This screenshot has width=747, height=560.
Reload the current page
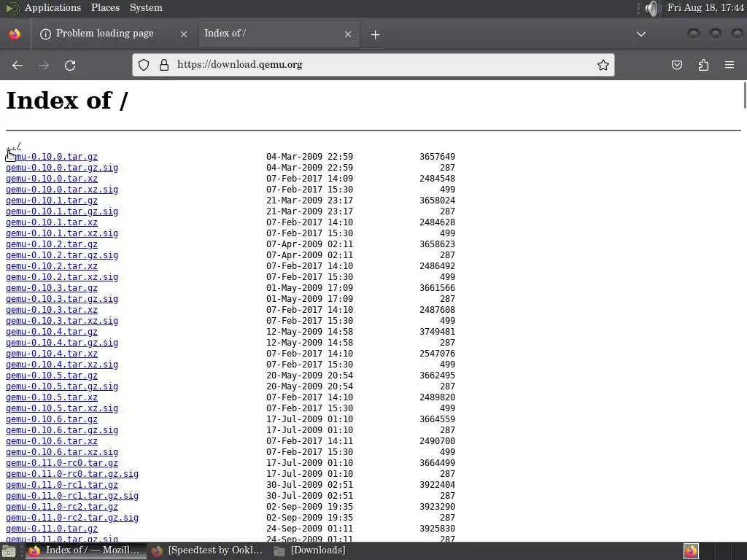(x=70, y=65)
